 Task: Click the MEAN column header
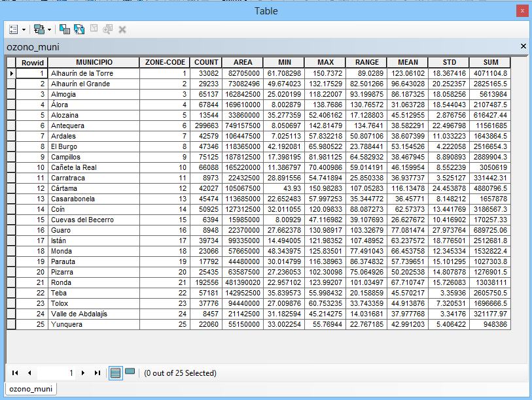[407, 63]
